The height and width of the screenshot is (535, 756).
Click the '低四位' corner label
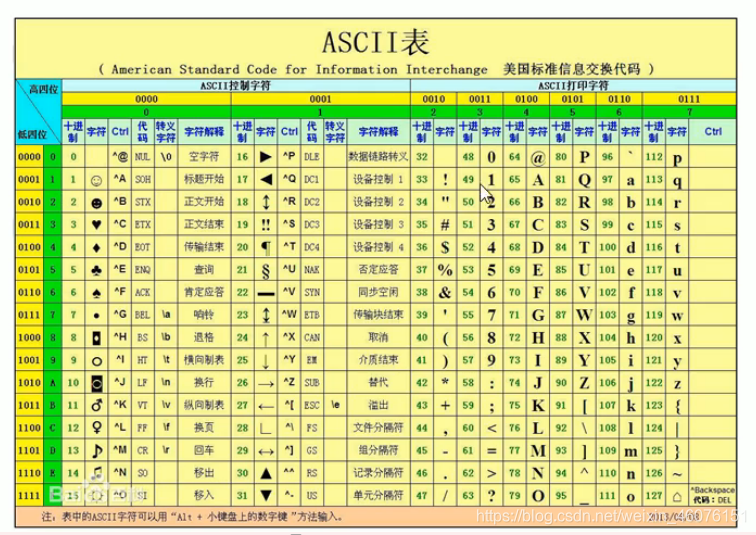tap(32, 134)
